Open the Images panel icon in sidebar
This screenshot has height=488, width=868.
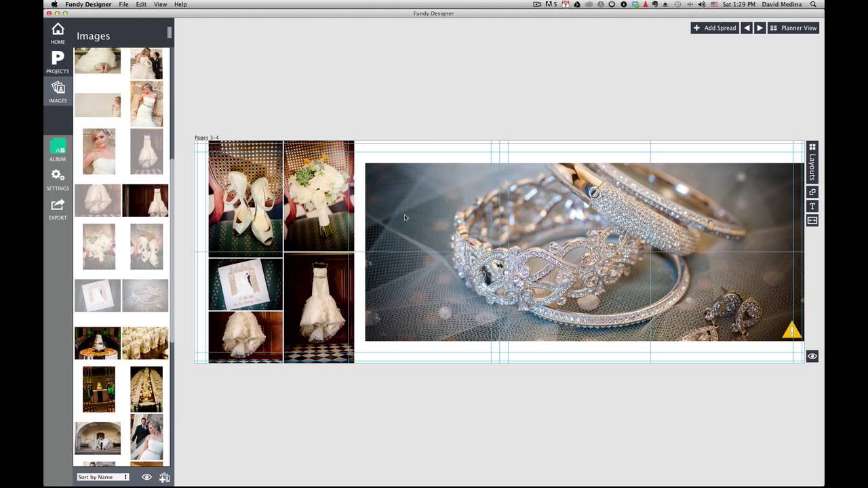coord(58,92)
